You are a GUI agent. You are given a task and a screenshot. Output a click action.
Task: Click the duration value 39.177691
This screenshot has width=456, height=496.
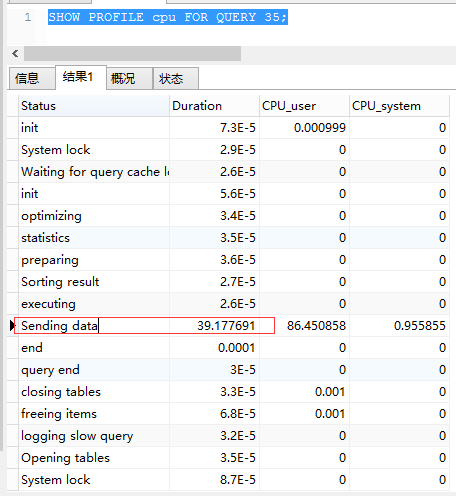pyautogui.click(x=226, y=326)
